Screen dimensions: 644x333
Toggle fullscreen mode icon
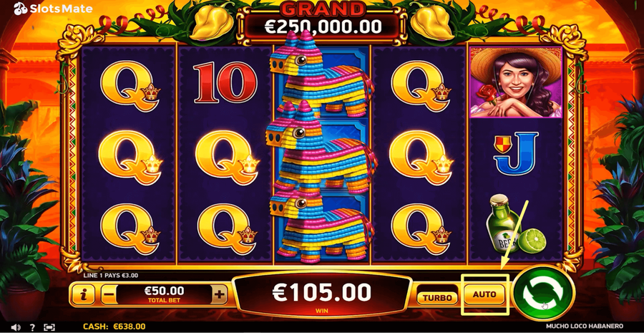point(49,327)
